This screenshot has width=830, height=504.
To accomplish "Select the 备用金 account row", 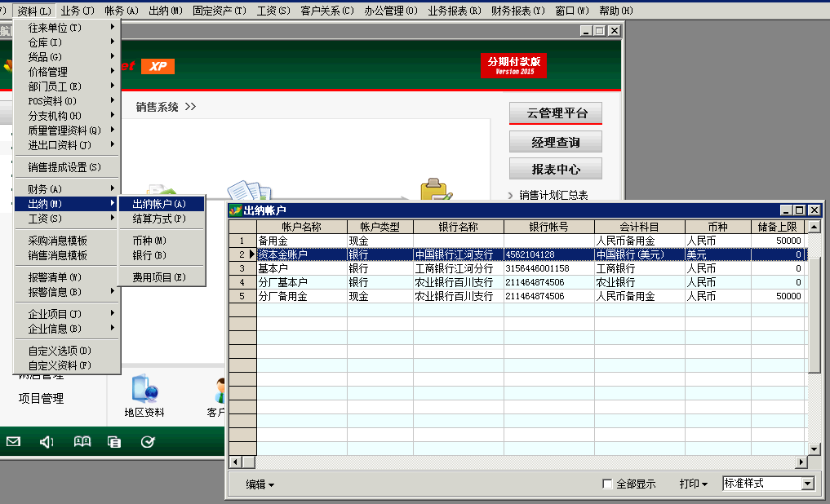I will tap(517, 241).
